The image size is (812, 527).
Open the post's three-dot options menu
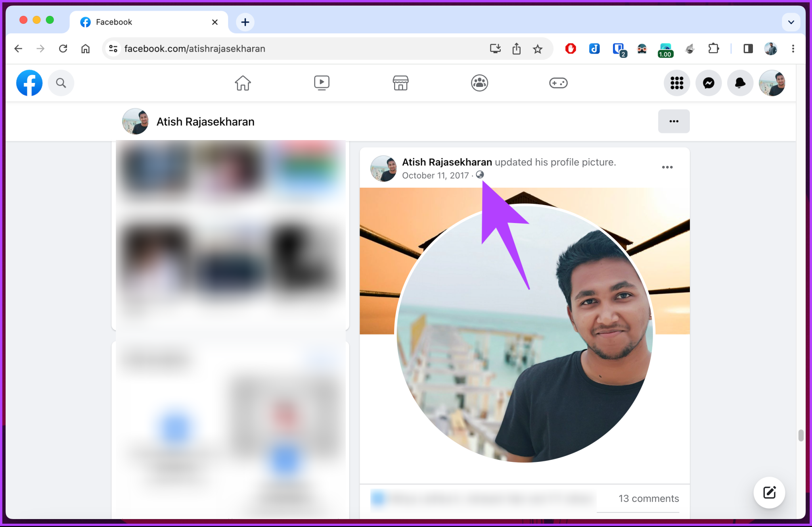click(x=667, y=167)
